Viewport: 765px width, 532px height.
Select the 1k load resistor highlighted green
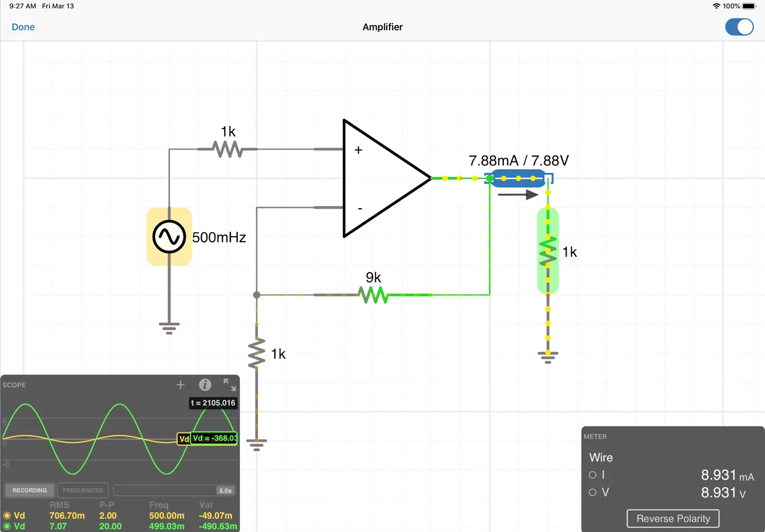(548, 251)
